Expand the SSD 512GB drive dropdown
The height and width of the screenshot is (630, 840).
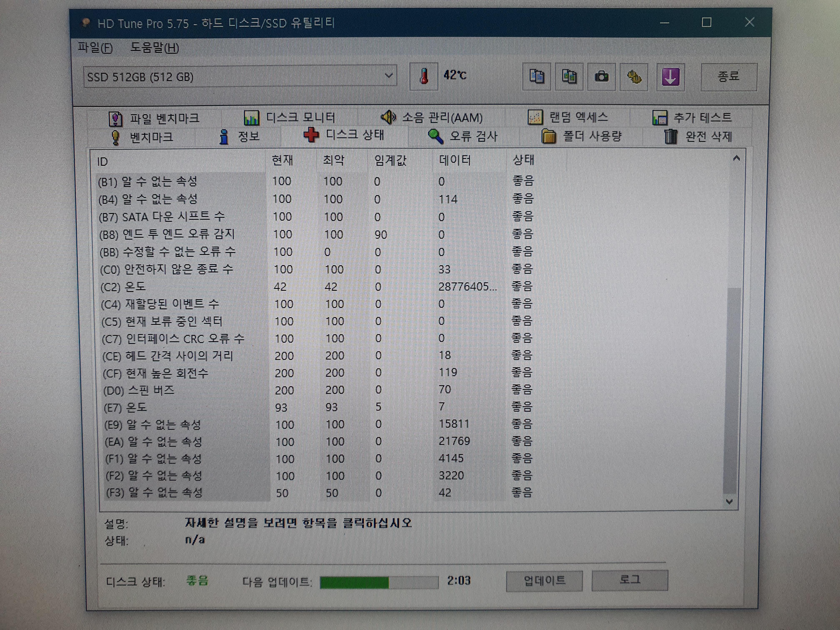[388, 76]
